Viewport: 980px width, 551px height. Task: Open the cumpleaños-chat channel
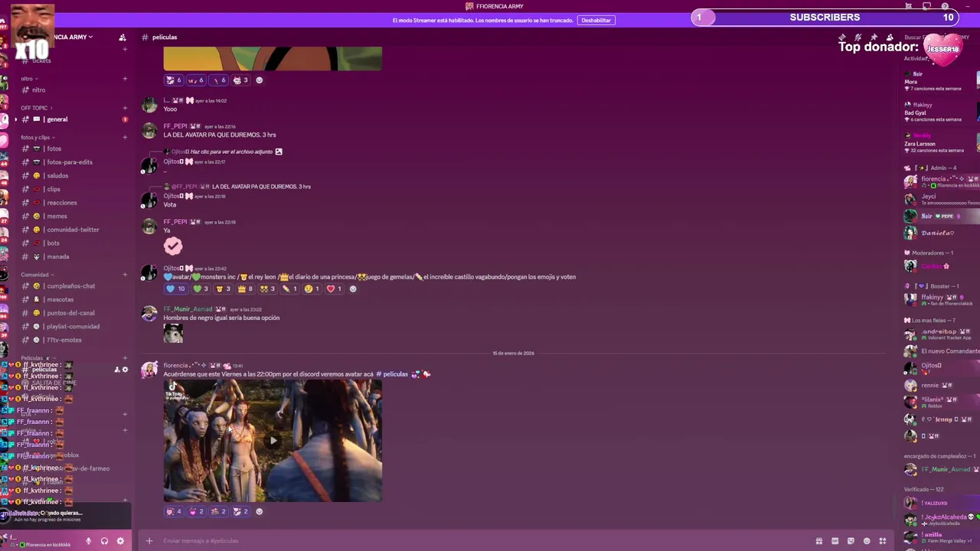pyautogui.click(x=73, y=286)
